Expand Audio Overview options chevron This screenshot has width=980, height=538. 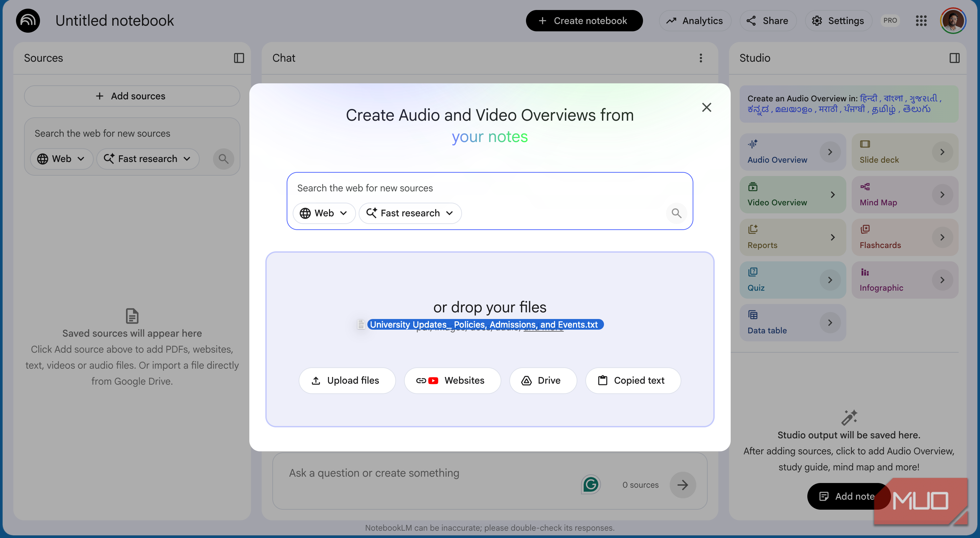pyautogui.click(x=830, y=152)
